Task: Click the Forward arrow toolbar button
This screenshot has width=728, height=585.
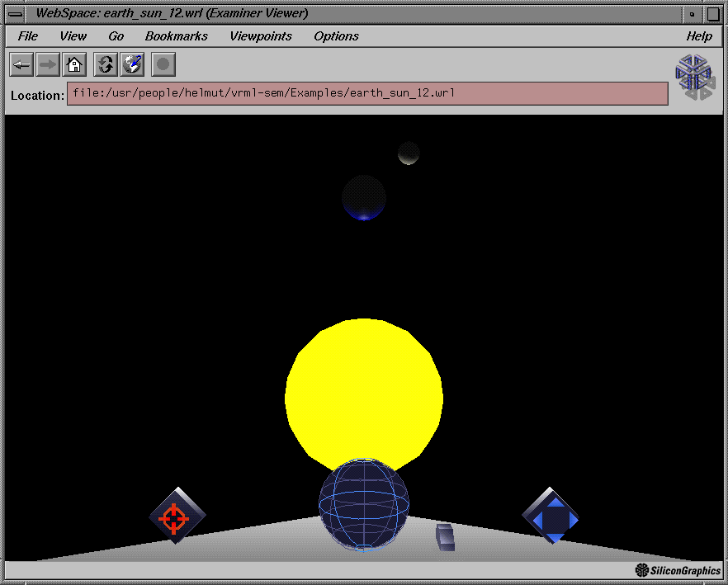Action: (x=48, y=64)
